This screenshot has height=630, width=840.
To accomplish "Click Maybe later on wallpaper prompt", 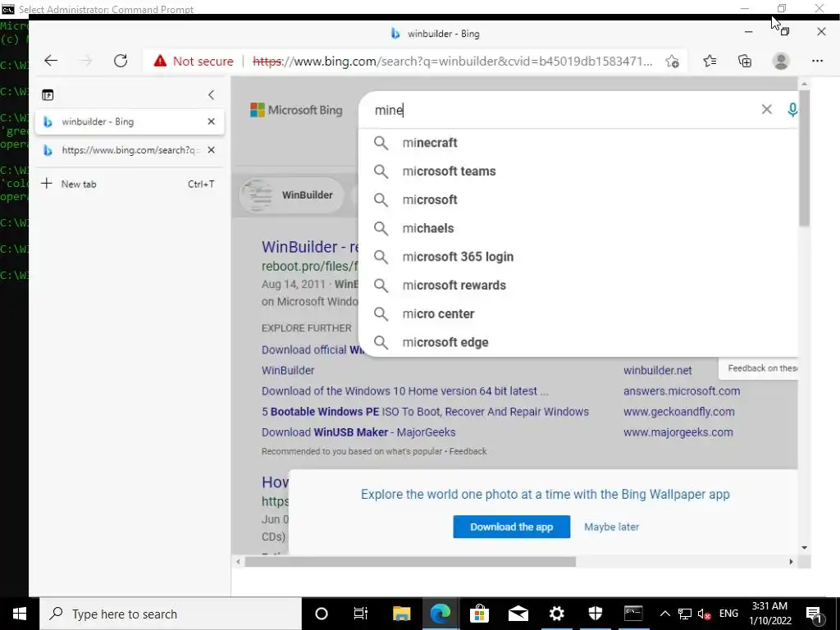I will tap(611, 527).
